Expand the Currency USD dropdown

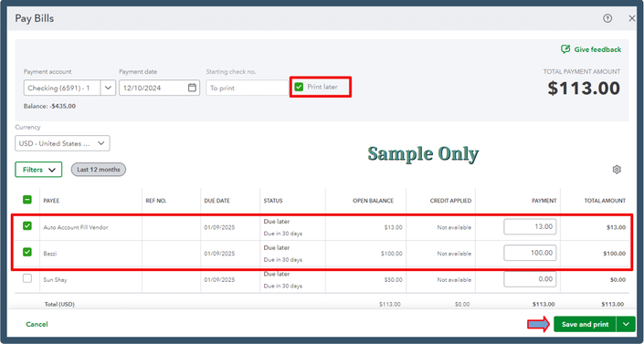(x=62, y=143)
